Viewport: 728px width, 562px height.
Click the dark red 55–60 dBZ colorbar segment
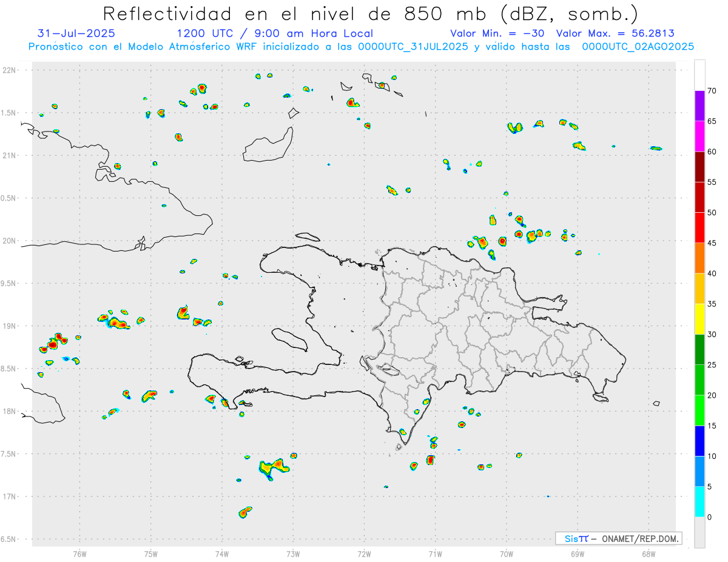(x=699, y=167)
